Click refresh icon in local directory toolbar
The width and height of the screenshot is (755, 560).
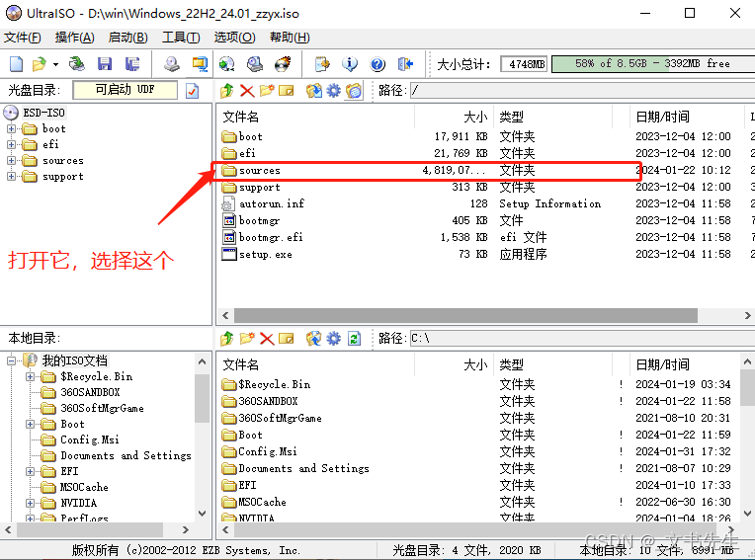point(354,339)
